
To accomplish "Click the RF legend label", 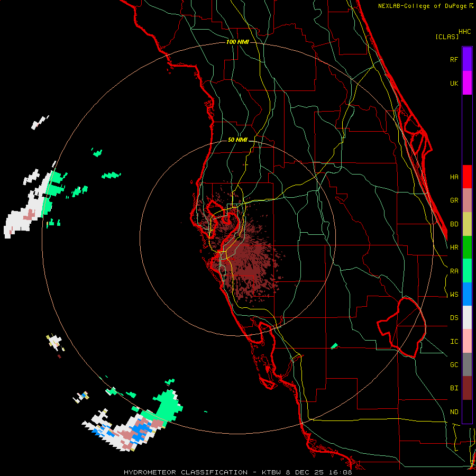I will pyautogui.click(x=454, y=59).
